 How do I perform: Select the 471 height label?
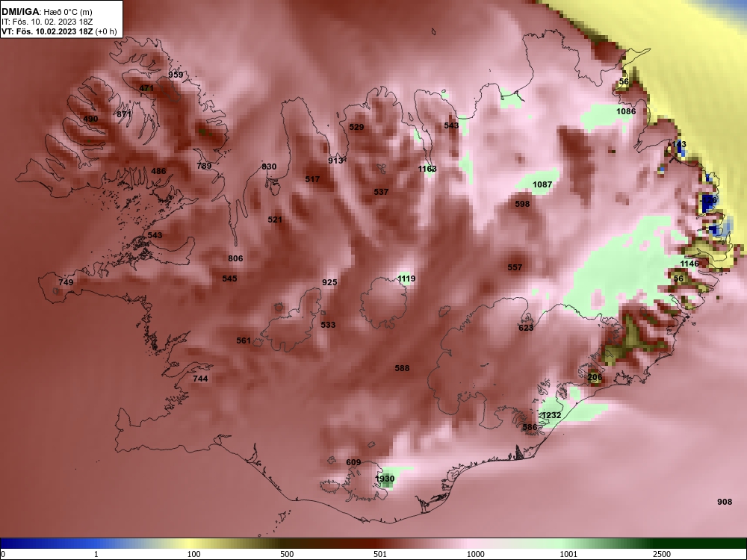coord(146,89)
